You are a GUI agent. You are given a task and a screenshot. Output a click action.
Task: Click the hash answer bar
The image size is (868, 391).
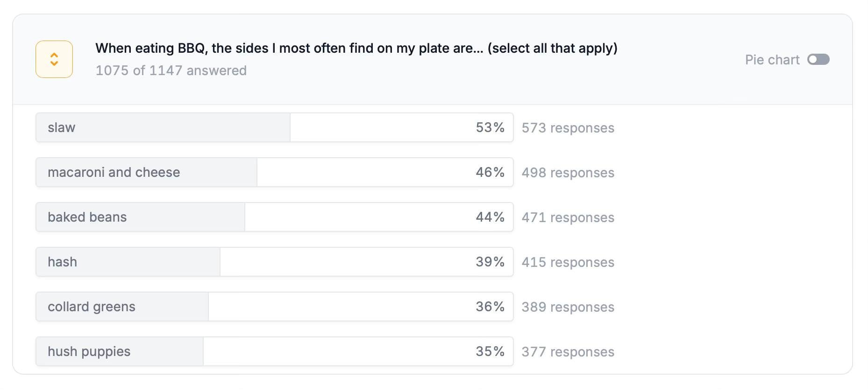tap(274, 262)
